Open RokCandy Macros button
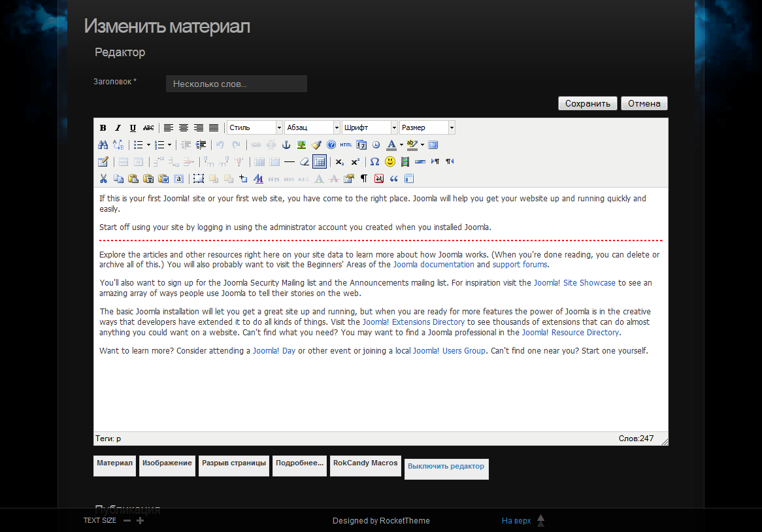 coord(365,465)
